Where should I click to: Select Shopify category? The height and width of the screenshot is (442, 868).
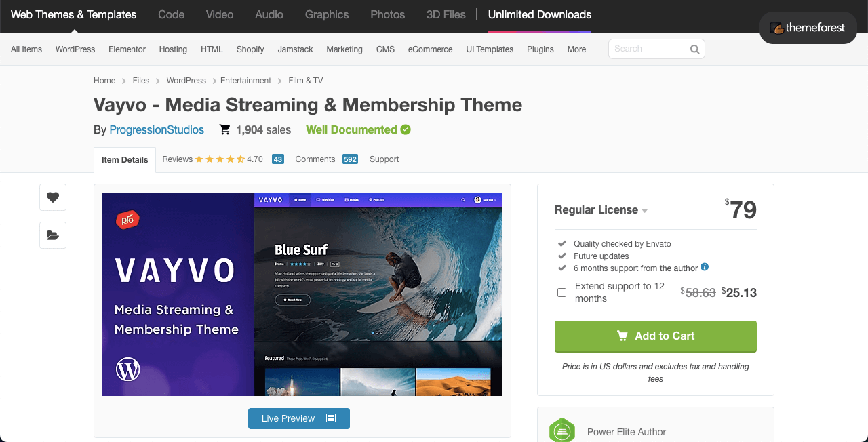250,49
